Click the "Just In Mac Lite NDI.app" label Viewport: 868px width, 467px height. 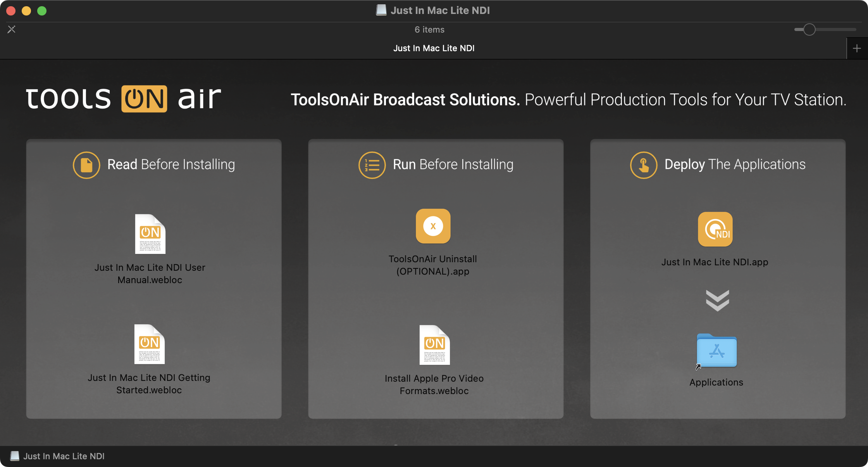click(715, 262)
